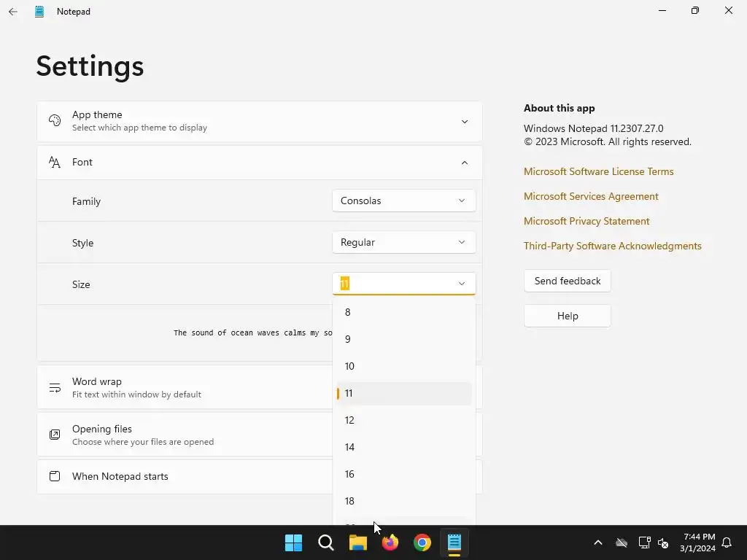Click the network display tray icon
Viewport: 747px width, 560px height.
(x=645, y=542)
